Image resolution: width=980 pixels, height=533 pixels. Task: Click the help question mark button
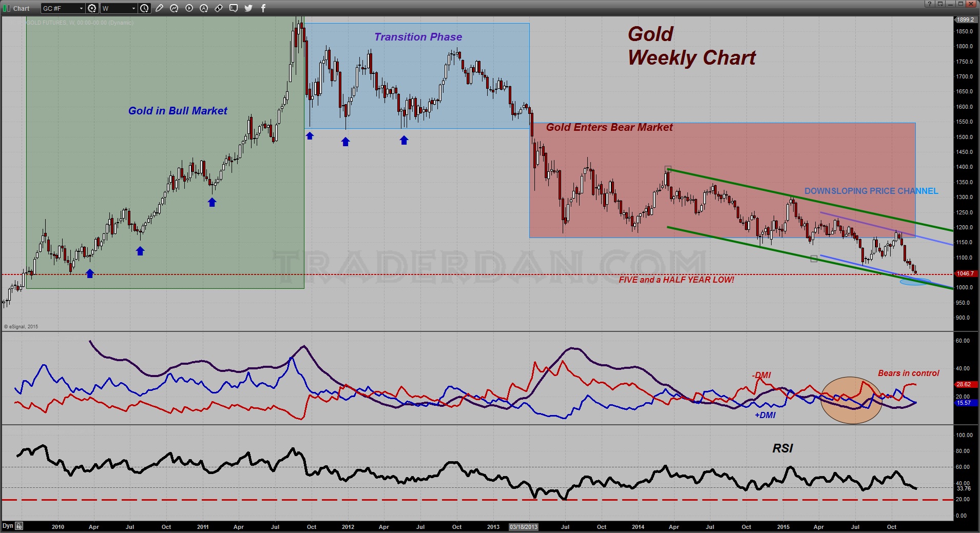pos(930,4)
